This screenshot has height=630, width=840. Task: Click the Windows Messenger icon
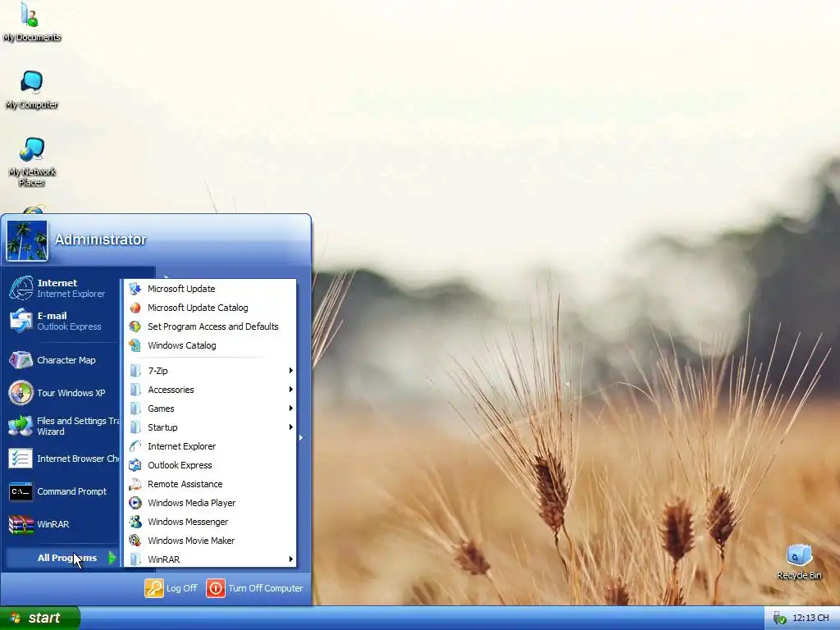coord(135,522)
